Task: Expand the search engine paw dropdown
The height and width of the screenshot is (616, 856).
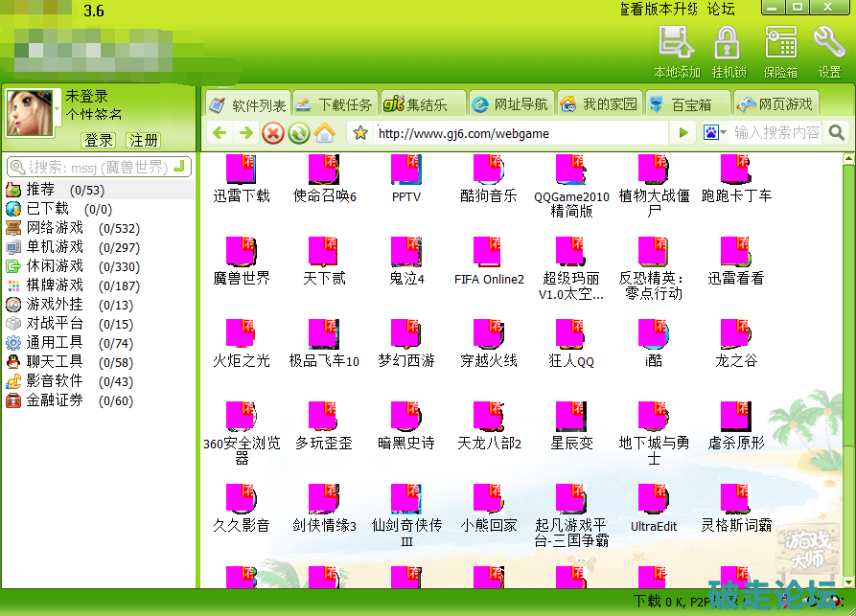Action: 715,133
